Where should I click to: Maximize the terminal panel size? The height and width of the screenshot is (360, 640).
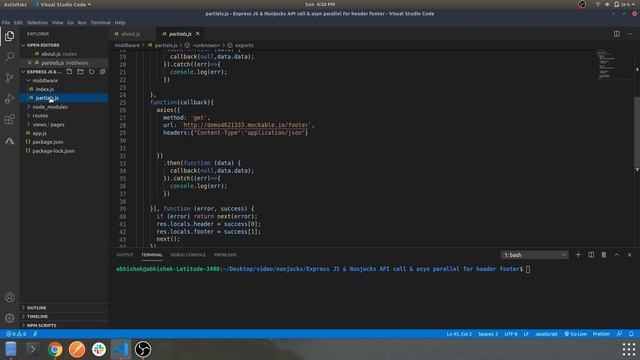617,255
